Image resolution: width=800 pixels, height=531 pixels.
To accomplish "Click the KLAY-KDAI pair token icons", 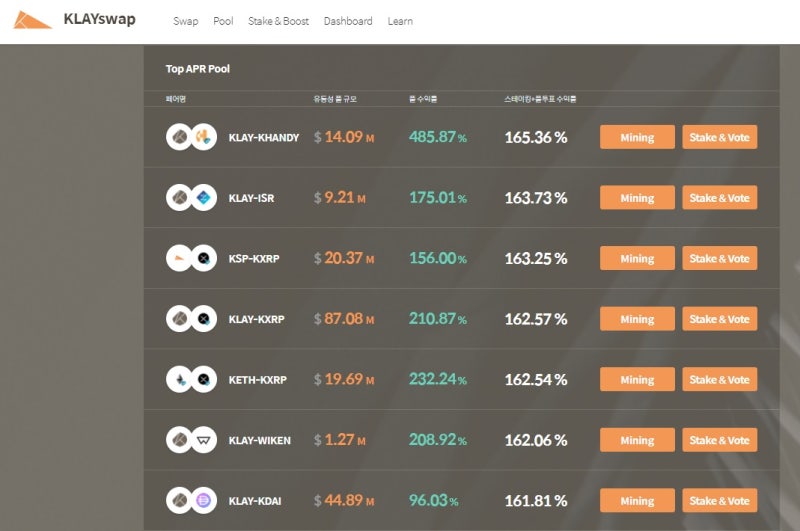I will [x=191, y=501].
